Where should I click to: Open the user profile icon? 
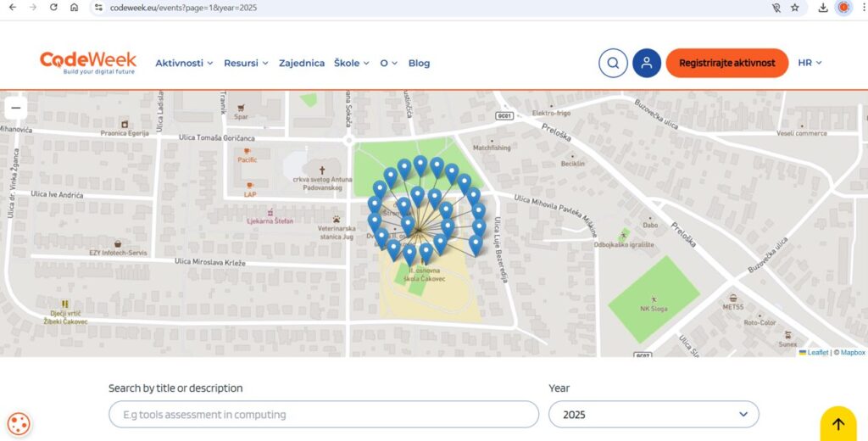pyautogui.click(x=647, y=63)
